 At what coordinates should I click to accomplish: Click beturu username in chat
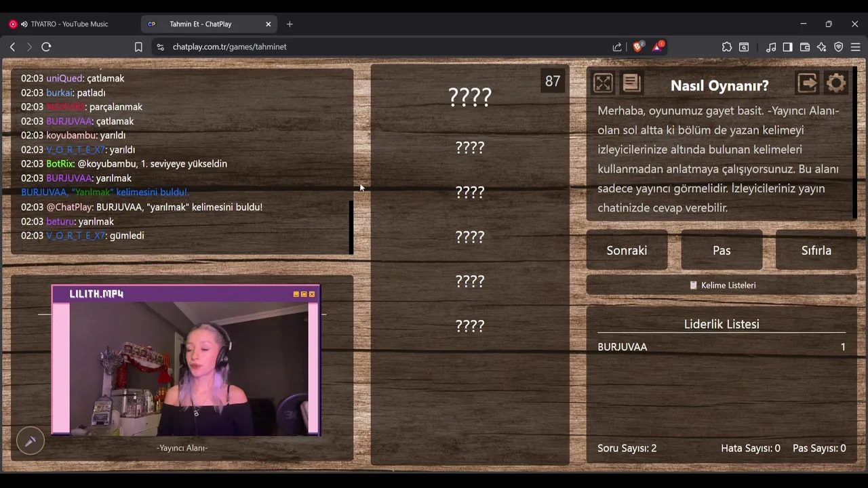click(60, 222)
